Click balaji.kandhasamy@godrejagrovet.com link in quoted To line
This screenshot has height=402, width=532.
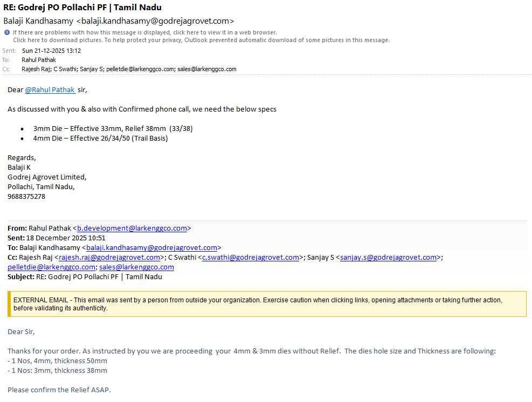[x=151, y=248]
